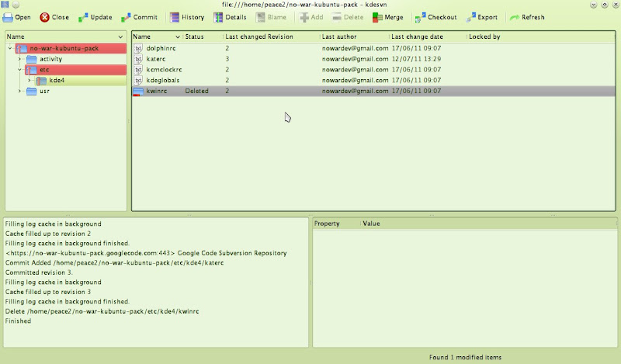
Task: Click the Deleted status of kwinrc
Action: (197, 91)
